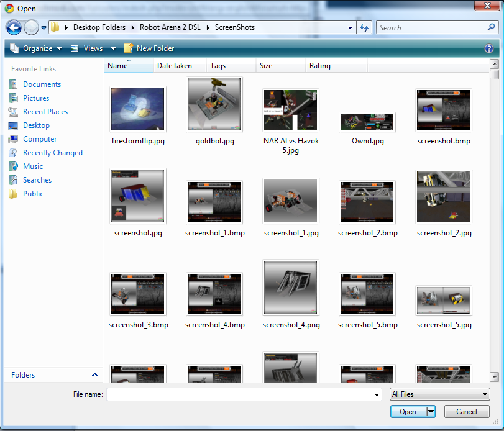504x431 pixels.
Task: Select the screenshot.bmp thumbnail
Action: [444, 110]
